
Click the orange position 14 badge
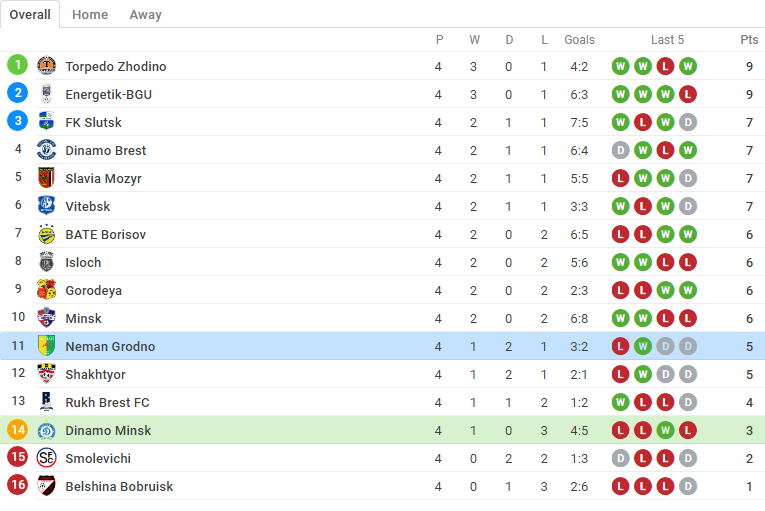click(18, 429)
